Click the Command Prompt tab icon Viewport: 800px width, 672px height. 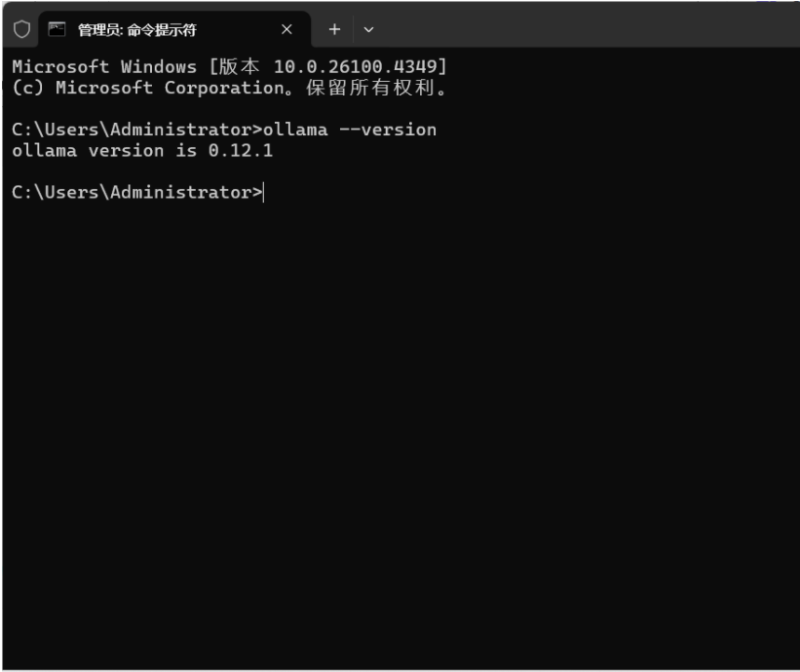pos(57,29)
